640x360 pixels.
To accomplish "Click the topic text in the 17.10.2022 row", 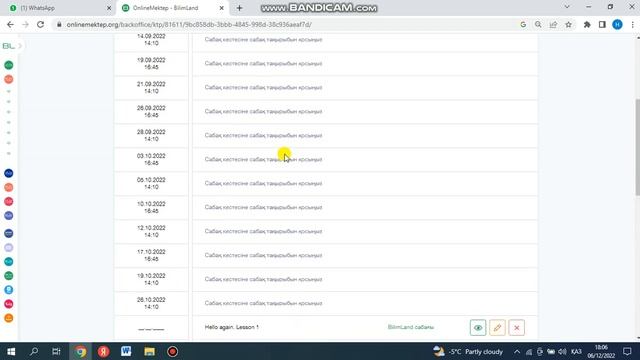I will tap(263, 255).
